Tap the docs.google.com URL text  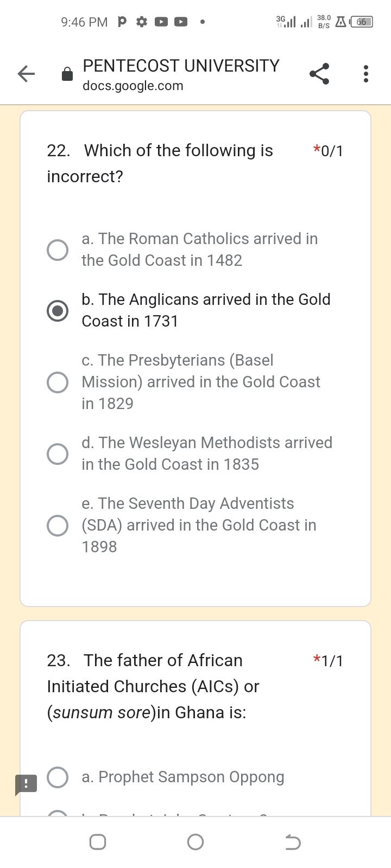click(x=133, y=86)
